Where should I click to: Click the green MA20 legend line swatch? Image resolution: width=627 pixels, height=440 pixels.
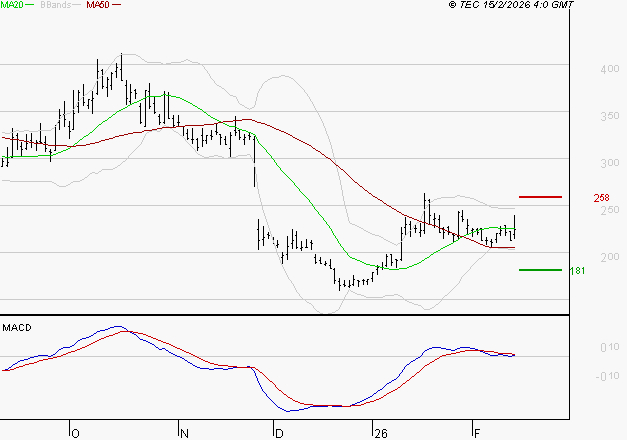32,6
